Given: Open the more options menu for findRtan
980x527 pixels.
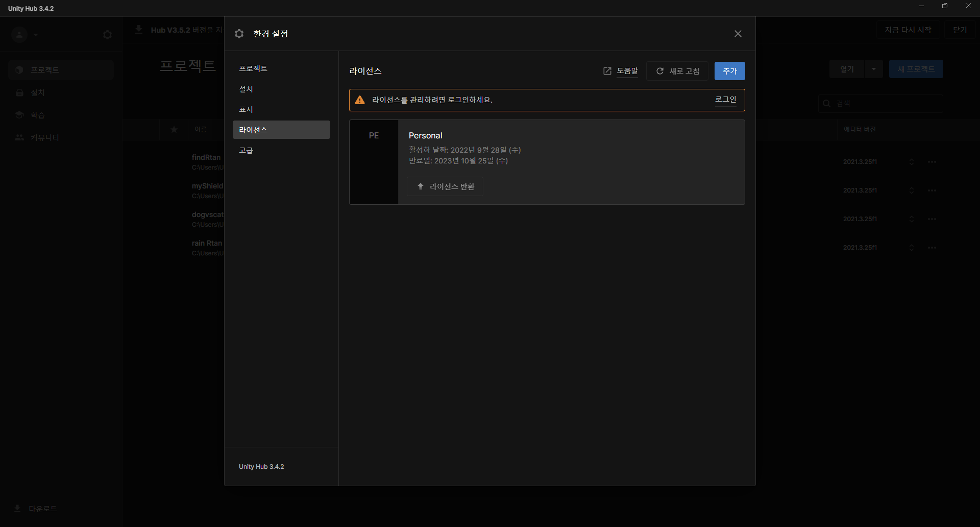Looking at the screenshot, I should pos(932,162).
